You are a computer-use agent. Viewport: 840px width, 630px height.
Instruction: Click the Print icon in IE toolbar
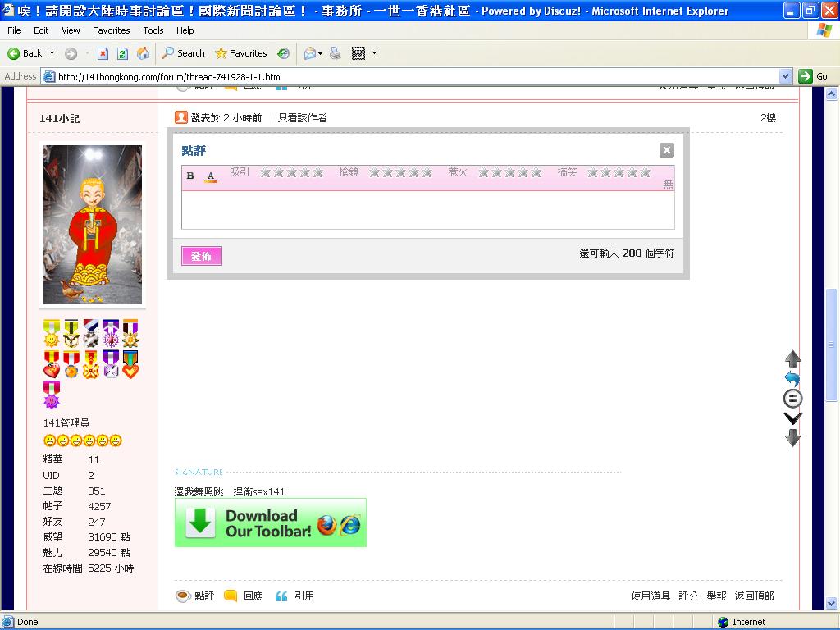(335, 53)
